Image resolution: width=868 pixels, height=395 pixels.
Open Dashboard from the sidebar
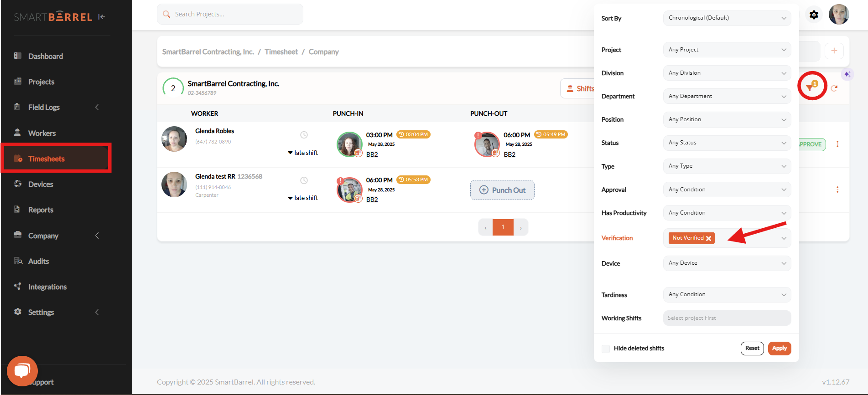46,56
